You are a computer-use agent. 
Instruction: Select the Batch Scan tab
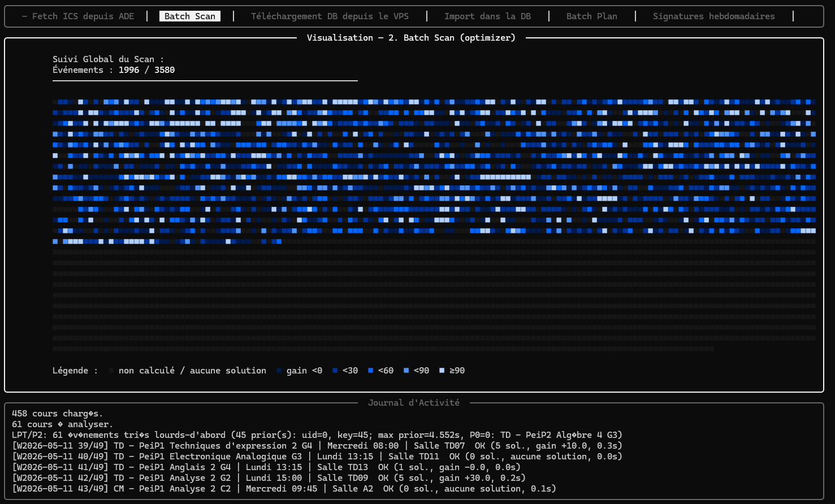pyautogui.click(x=190, y=16)
